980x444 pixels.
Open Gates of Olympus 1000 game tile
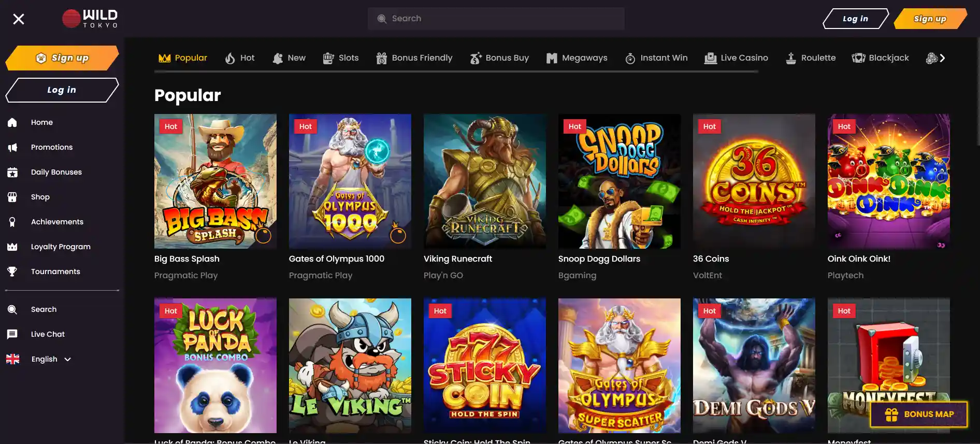point(350,181)
